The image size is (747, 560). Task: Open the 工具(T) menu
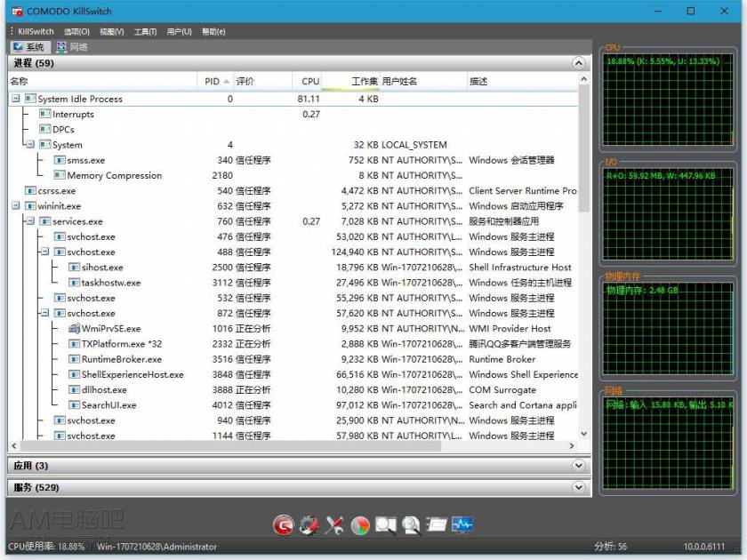click(145, 31)
